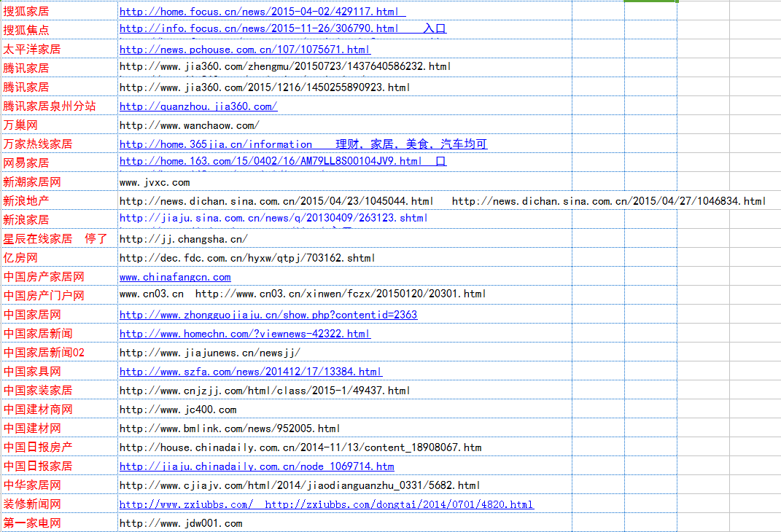Click the dec.fdc.com.cn URL cell
This screenshot has width=781, height=532.
(x=345, y=257)
